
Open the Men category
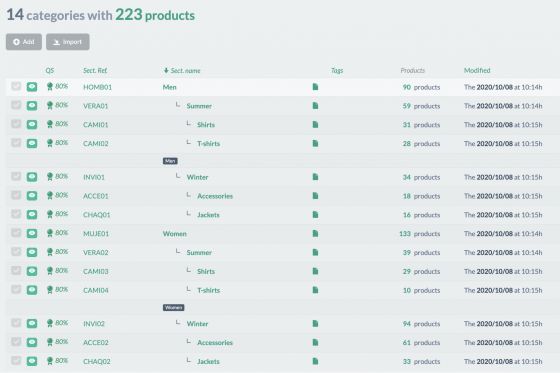tap(170, 87)
